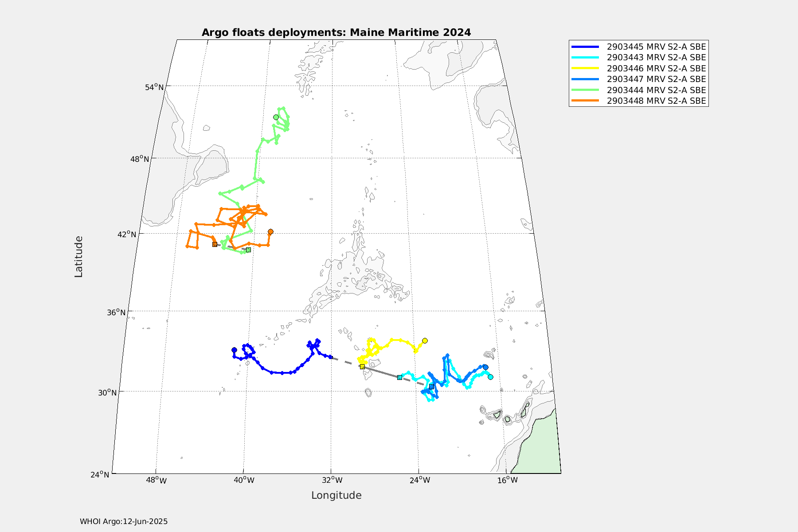Click the 16°W longitude tick label

point(507,480)
